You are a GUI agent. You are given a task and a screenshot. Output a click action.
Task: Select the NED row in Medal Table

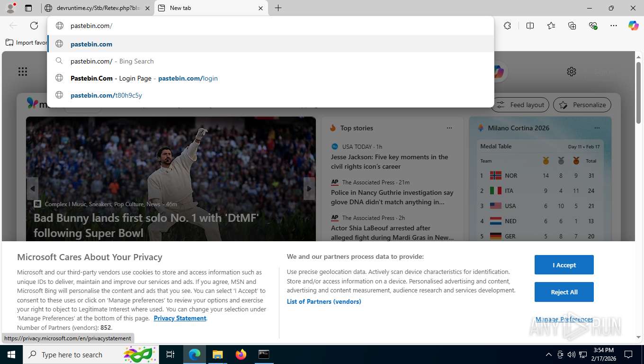(x=540, y=221)
